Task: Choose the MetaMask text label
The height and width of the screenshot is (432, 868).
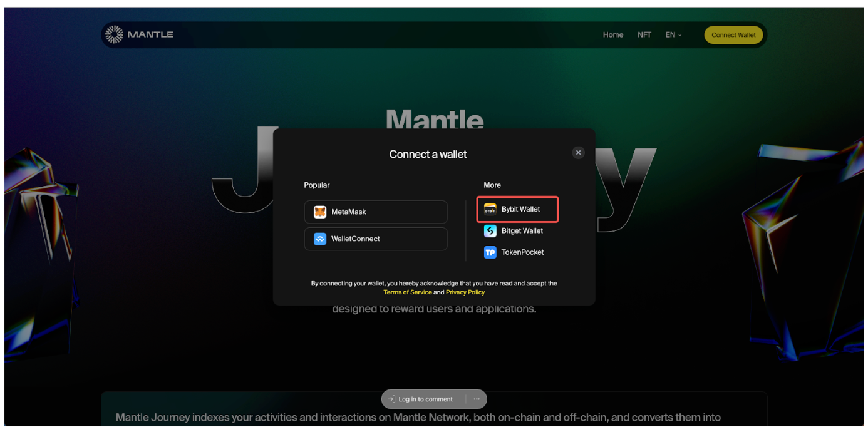Action: click(349, 212)
